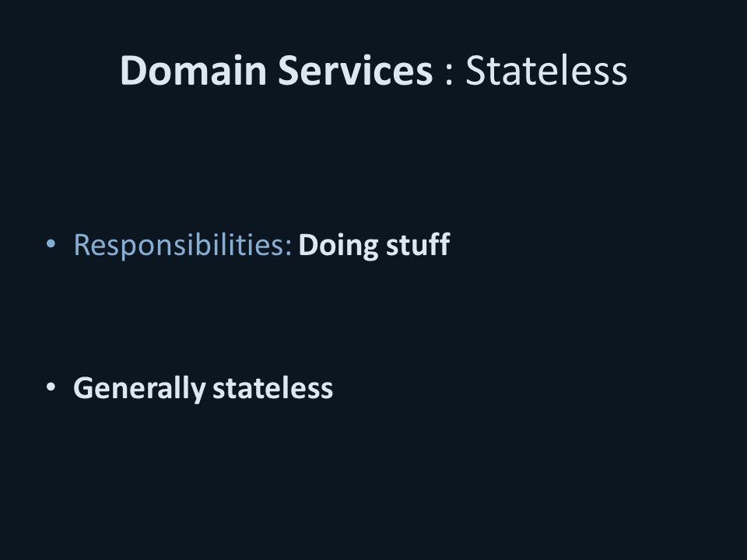Select the bold word 'Doing'
The image size is (747, 560).
click(x=338, y=246)
